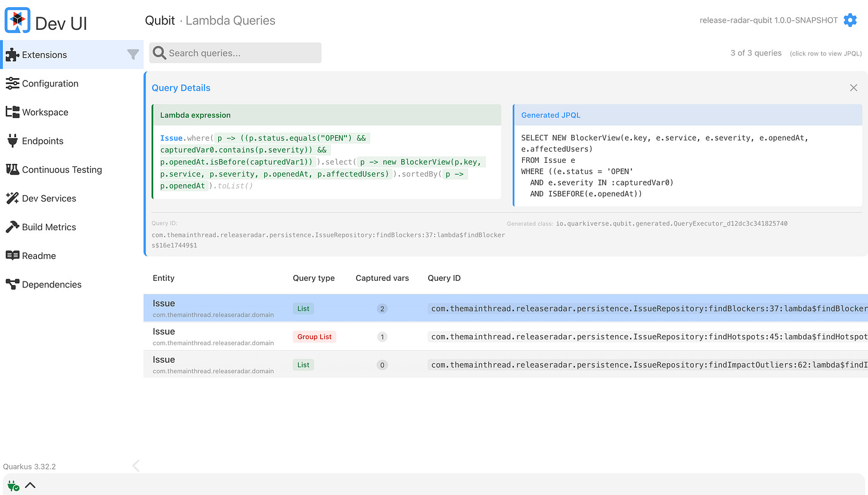868x495 pixels.
Task: Open the Dependencies menu item
Action: coord(72,284)
